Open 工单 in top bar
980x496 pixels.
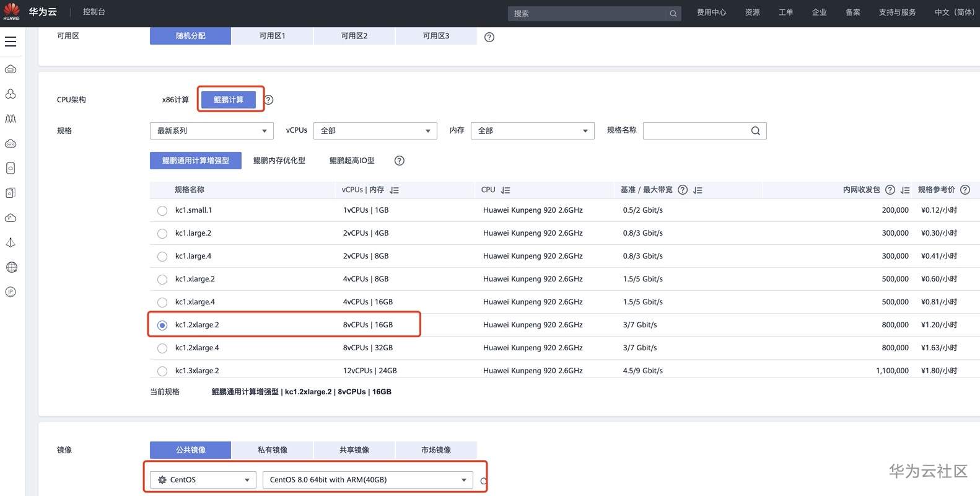786,12
